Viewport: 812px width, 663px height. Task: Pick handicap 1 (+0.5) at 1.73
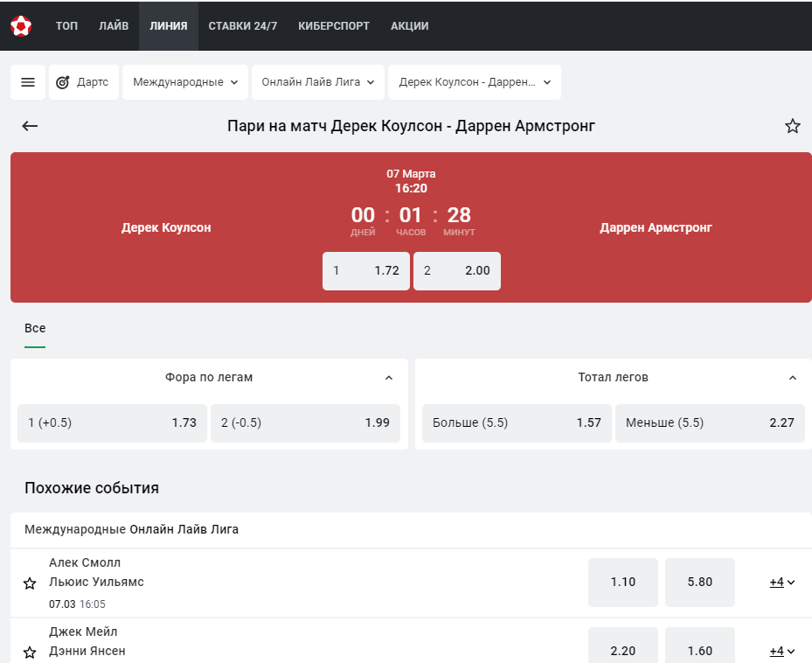pyautogui.click(x=113, y=423)
